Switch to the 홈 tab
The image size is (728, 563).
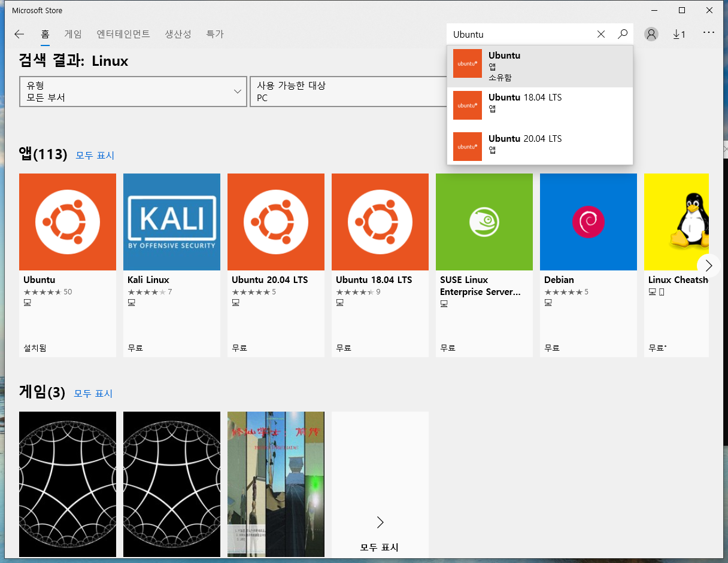click(x=45, y=34)
